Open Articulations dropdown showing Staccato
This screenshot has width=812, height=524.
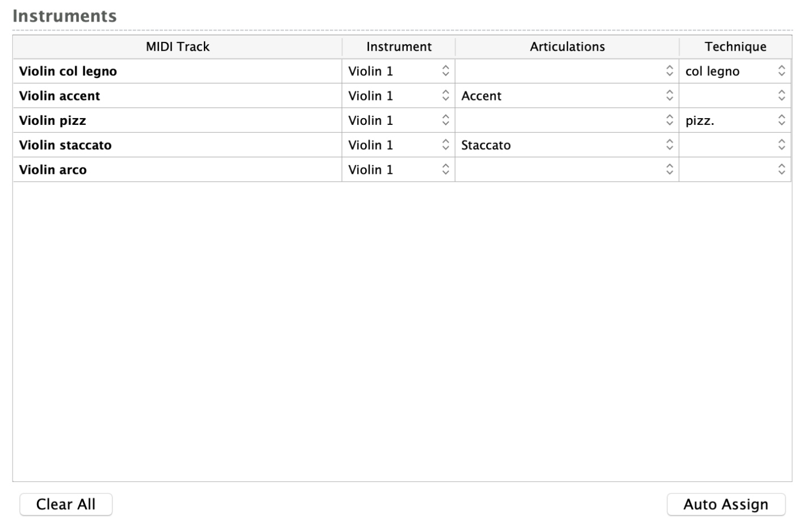pos(567,145)
